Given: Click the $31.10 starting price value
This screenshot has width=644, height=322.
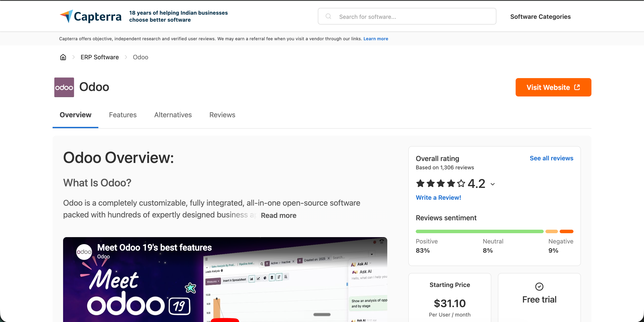Looking at the screenshot, I should [449, 303].
